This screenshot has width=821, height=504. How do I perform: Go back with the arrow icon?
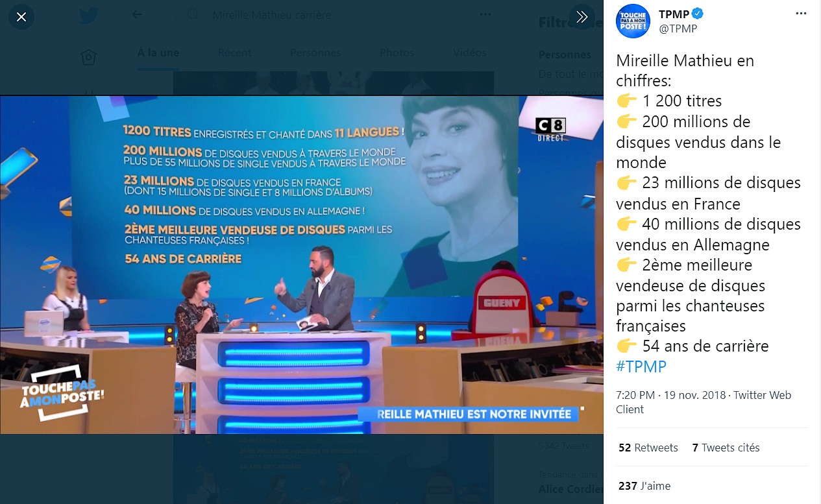137,14
